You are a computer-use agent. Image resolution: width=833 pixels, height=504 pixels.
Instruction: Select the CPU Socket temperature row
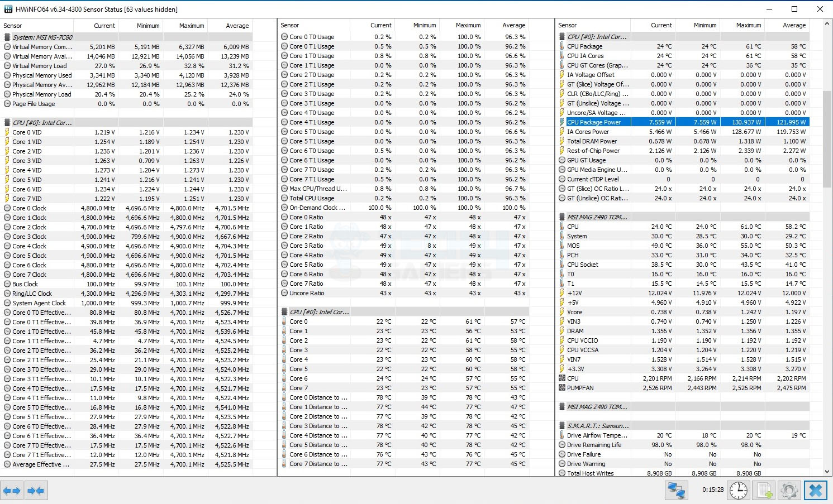[683, 265]
